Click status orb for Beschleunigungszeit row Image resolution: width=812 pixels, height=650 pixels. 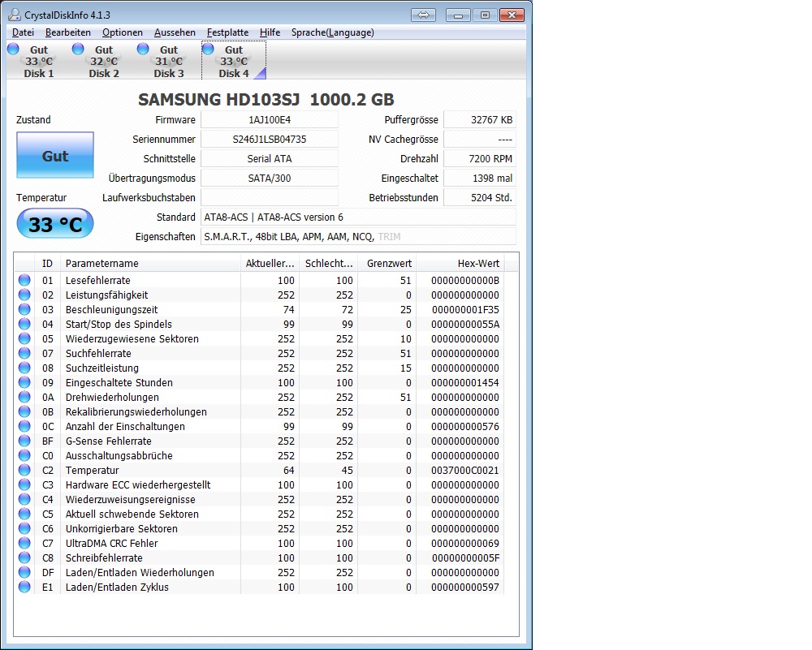[x=24, y=309]
